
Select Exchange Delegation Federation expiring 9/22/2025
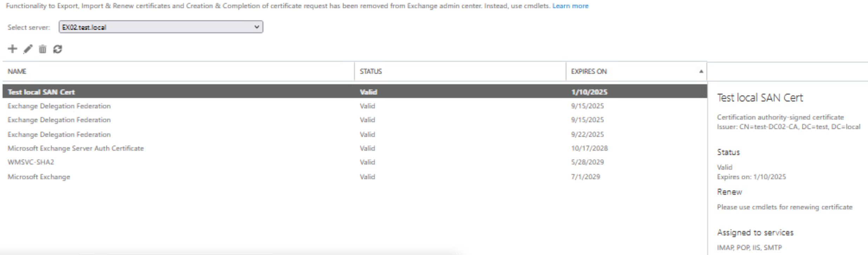59,135
